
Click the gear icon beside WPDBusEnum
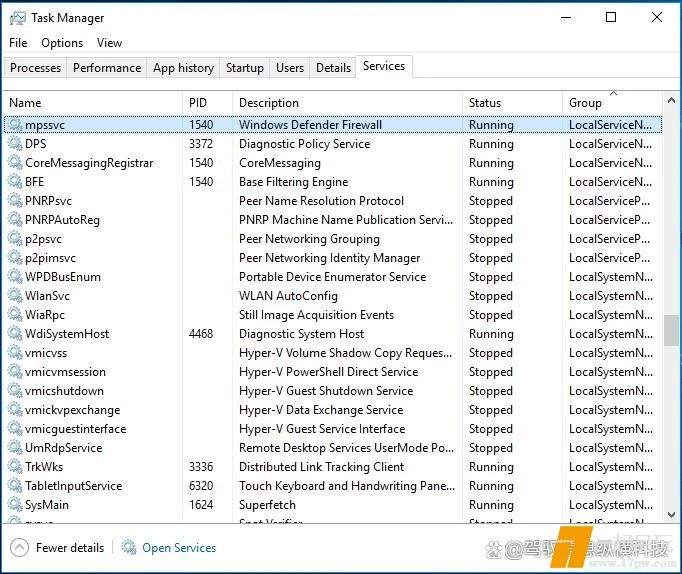[15, 277]
